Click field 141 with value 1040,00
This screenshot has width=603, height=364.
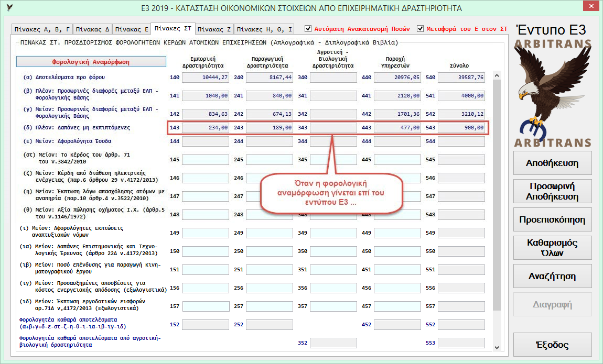tap(206, 96)
